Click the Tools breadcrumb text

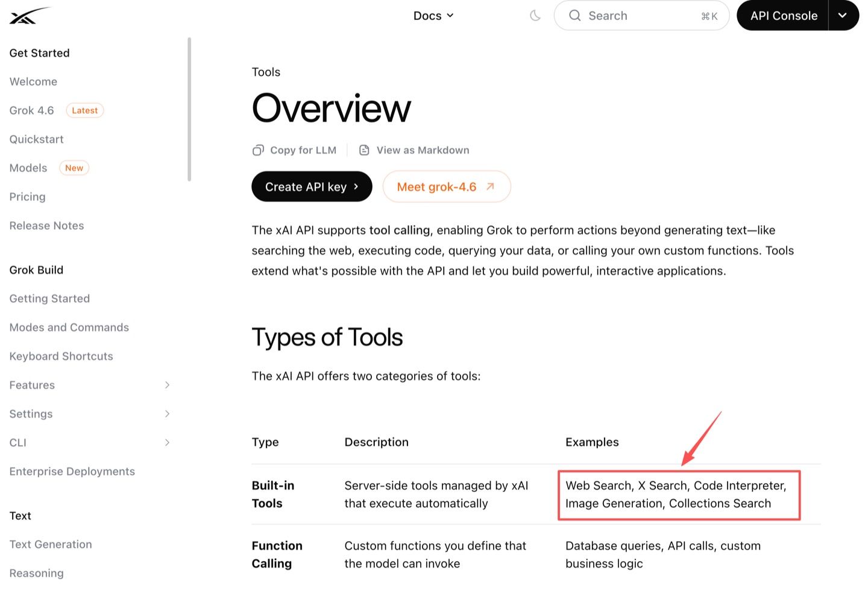pyautogui.click(x=266, y=72)
